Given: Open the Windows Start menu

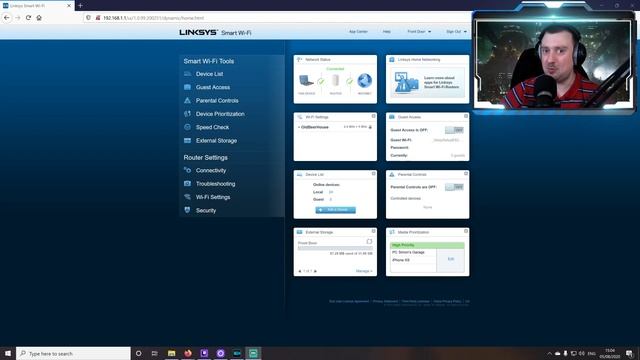Looking at the screenshot, I should tap(8, 353).
